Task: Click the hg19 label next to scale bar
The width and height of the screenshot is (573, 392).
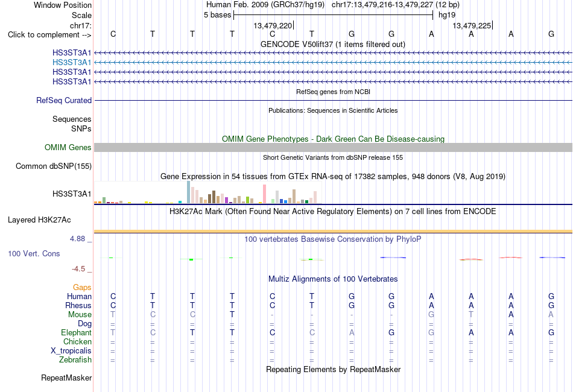Action: click(x=447, y=15)
